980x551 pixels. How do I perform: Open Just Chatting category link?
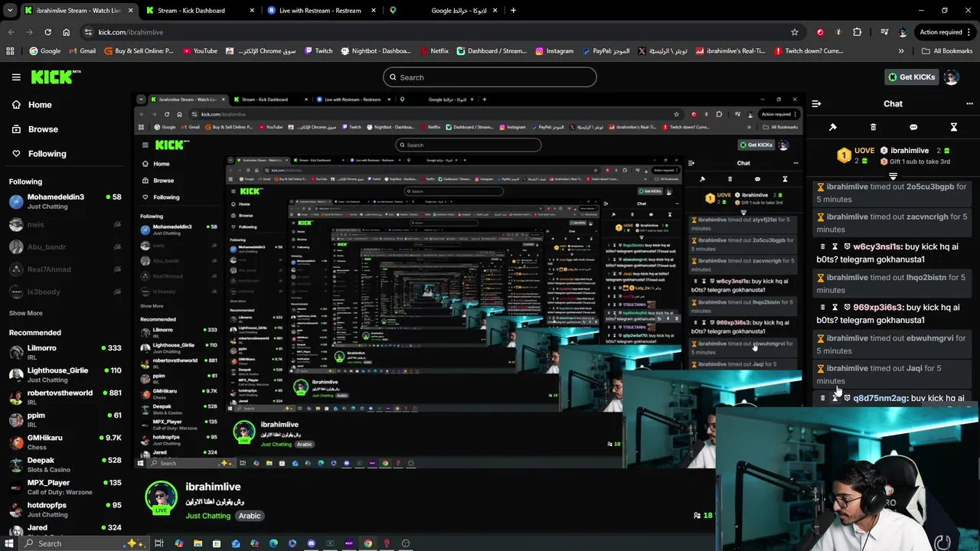[x=207, y=516]
